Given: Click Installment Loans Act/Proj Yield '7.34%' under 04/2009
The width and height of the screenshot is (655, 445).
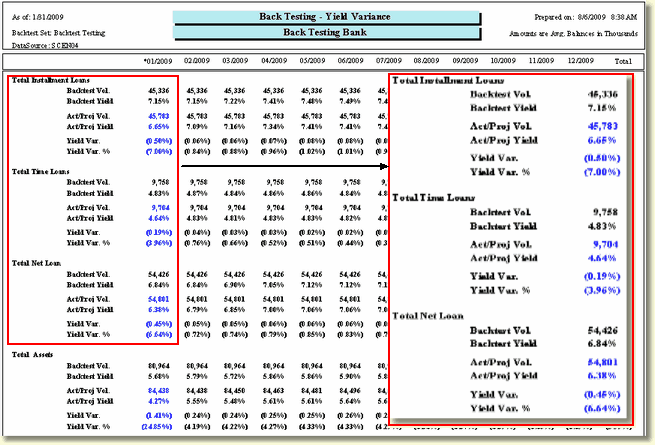Looking at the screenshot, I should pyautogui.click(x=273, y=127).
